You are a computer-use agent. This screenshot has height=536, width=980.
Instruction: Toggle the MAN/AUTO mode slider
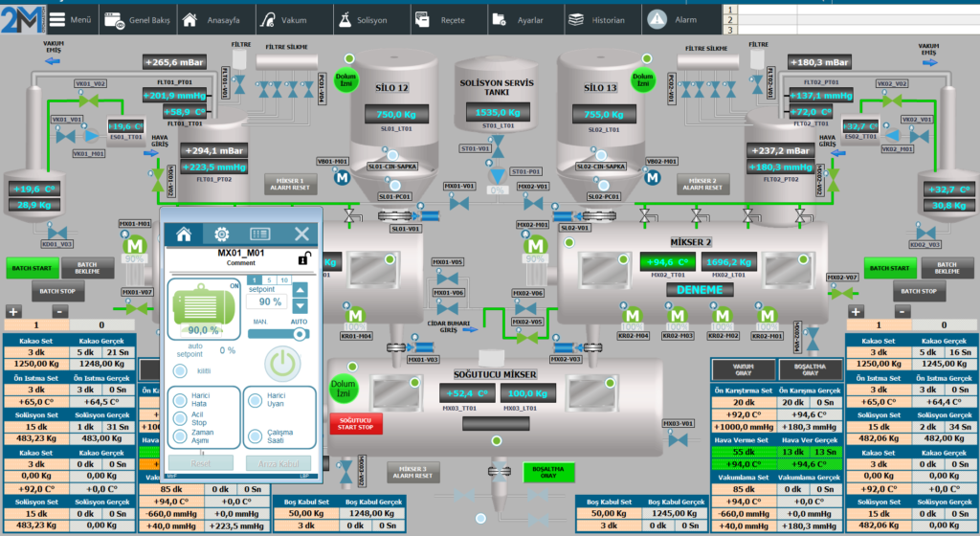[x=278, y=334]
